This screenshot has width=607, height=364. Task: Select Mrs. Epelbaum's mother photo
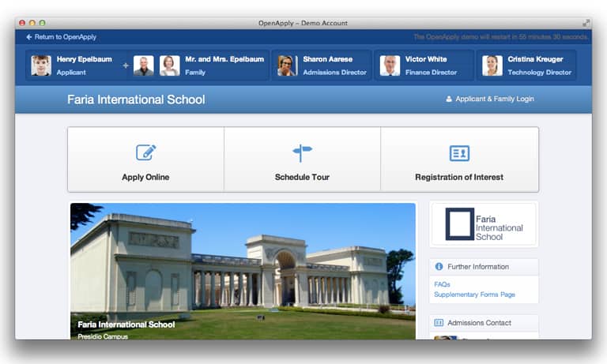tap(170, 66)
